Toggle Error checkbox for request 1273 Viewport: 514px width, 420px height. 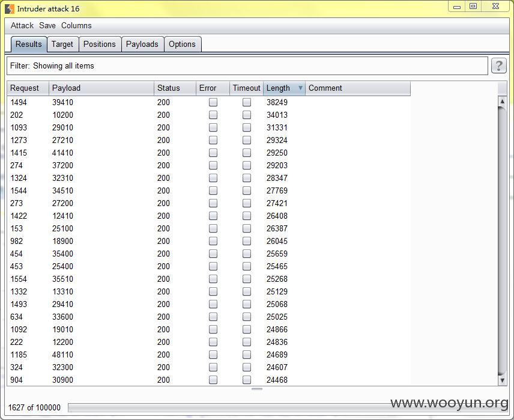pyautogui.click(x=213, y=140)
